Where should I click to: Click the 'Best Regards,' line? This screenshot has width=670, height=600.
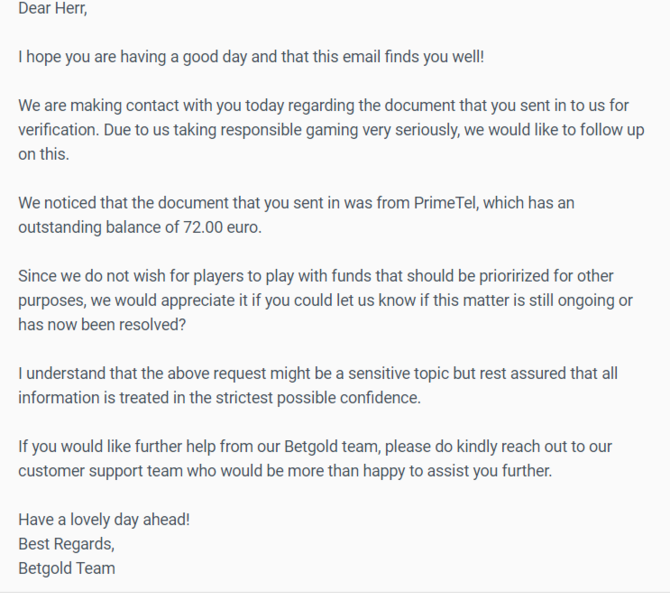(x=66, y=544)
